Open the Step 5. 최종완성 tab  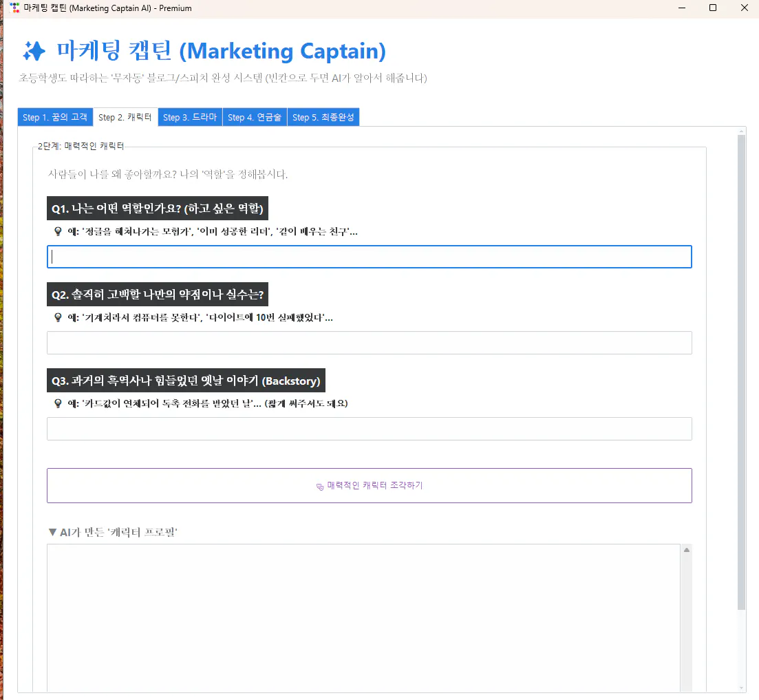point(323,116)
